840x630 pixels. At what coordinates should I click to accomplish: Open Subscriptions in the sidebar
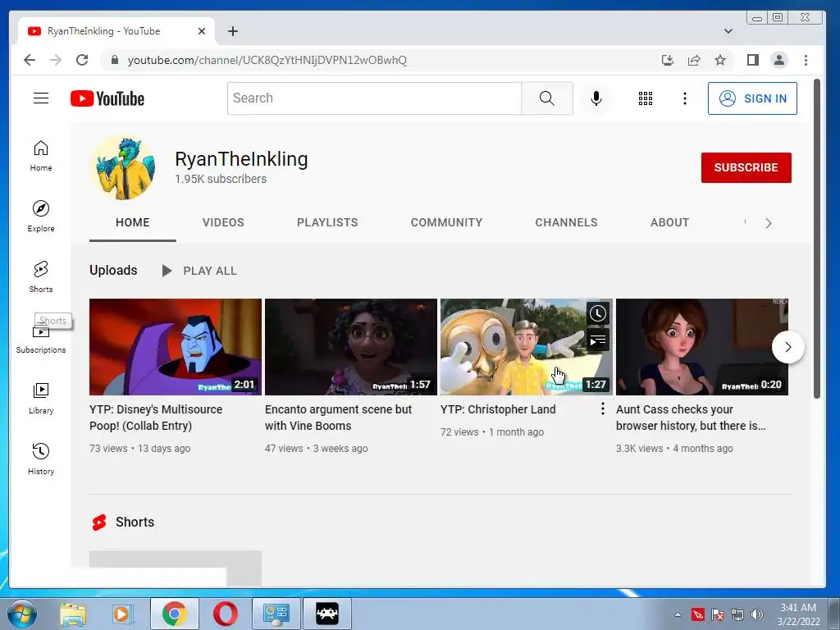coord(41,340)
